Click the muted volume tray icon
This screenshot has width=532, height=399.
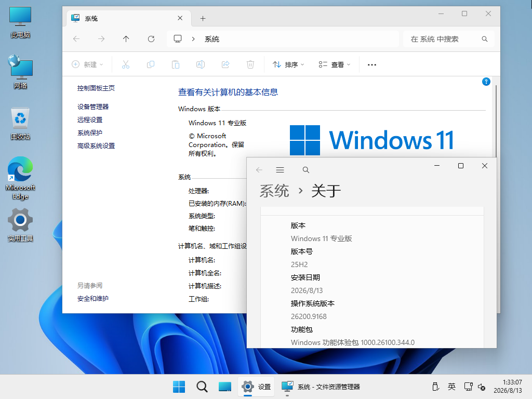(482, 387)
